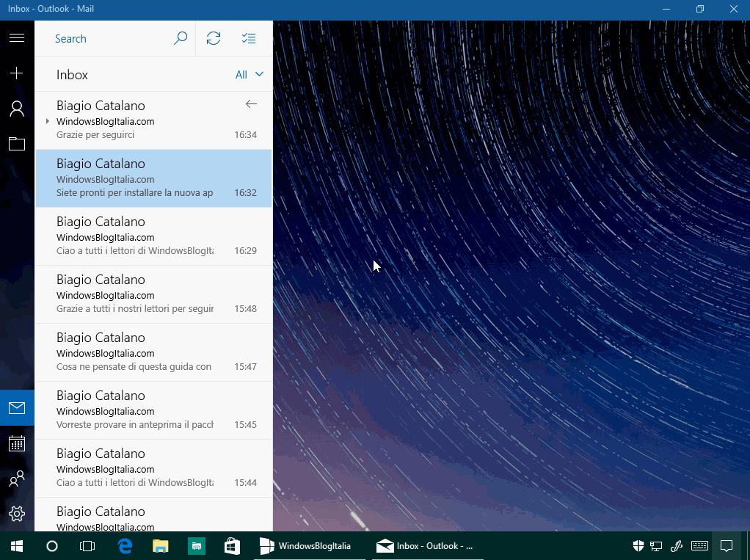This screenshot has width=750, height=560.
Task: Click the search magnifier icon
Action: click(x=181, y=38)
